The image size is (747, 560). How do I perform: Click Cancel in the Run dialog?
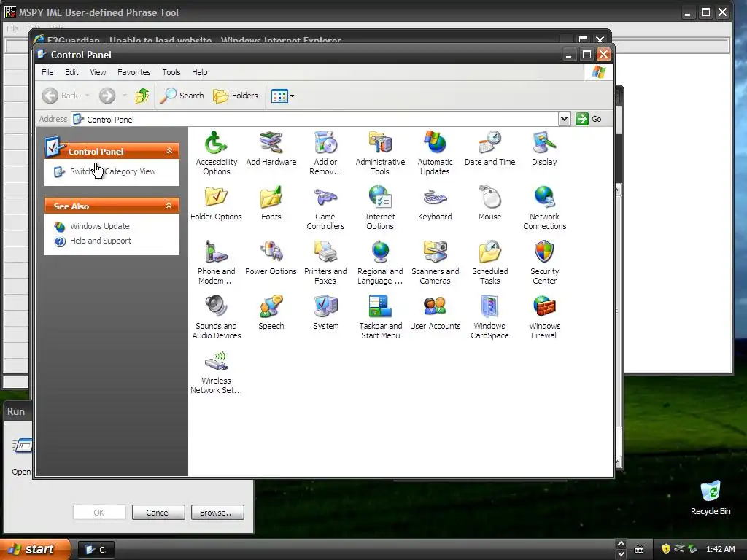158,513
